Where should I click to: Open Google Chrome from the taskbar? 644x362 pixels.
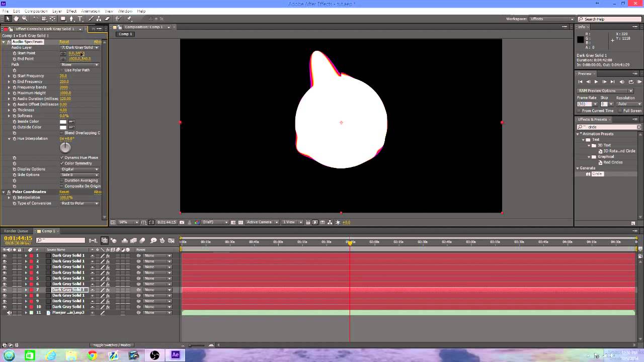pos(92,355)
